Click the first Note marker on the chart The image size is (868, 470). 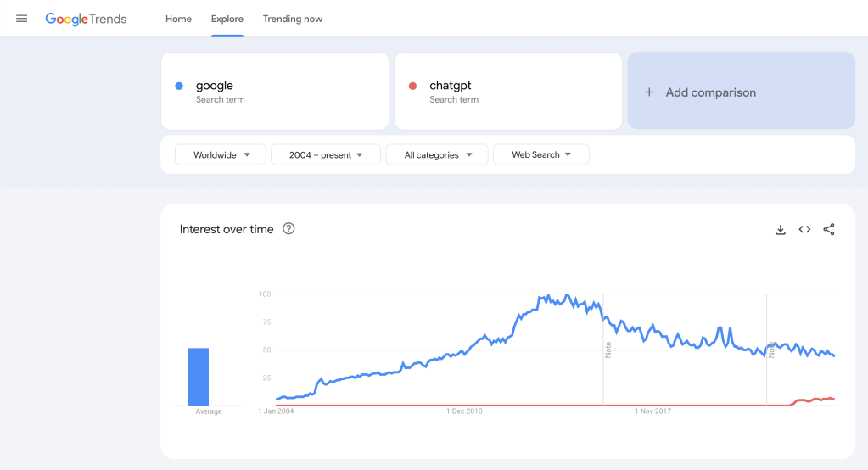608,350
